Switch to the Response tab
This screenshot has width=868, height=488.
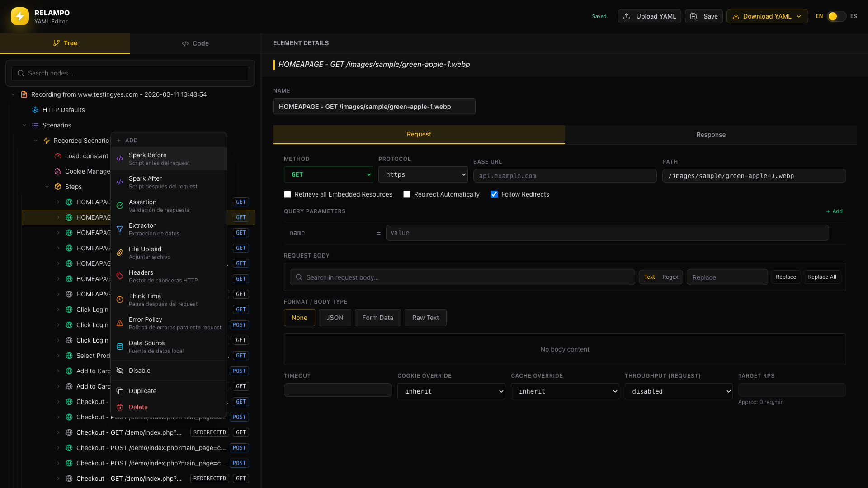[711, 134]
